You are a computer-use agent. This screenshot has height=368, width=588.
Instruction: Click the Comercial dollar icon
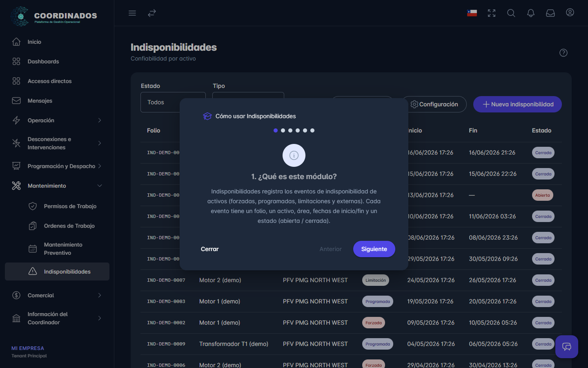click(16, 295)
